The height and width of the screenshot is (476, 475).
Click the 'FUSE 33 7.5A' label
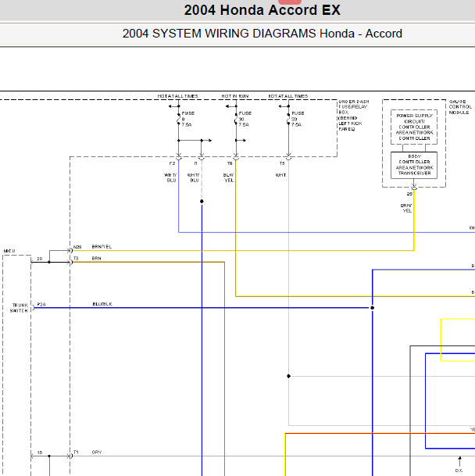click(298, 119)
